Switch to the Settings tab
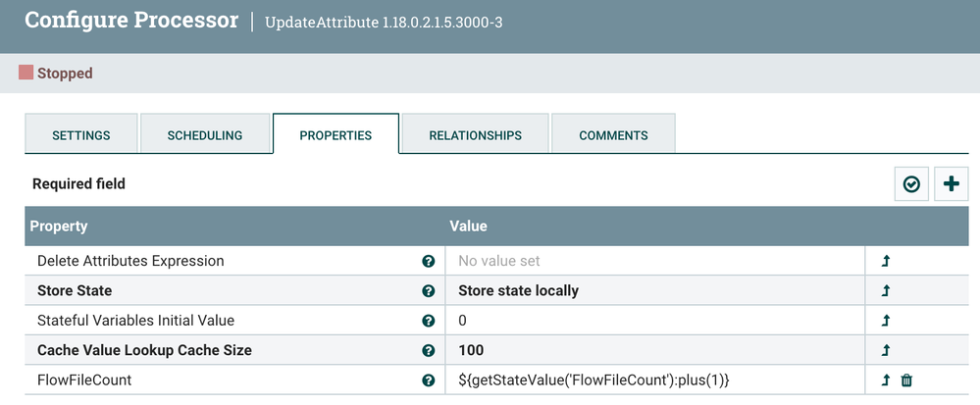 80,135
